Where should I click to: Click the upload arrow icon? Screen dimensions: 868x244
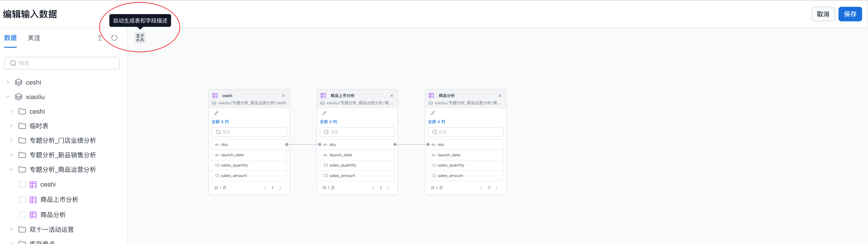100,38
